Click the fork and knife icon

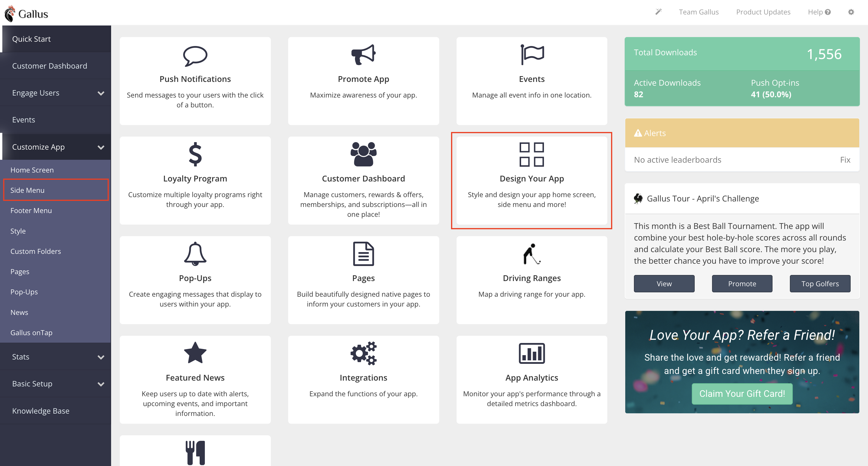click(x=195, y=452)
